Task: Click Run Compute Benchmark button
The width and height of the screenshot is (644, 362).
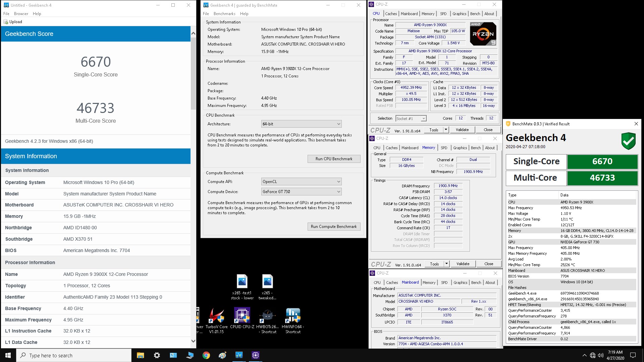Action: click(x=334, y=227)
